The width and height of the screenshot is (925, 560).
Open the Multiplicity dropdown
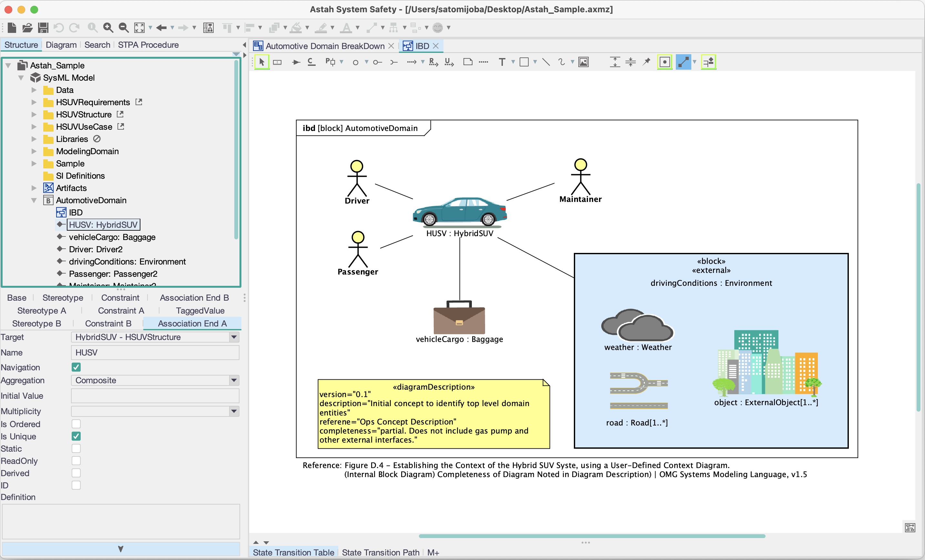234,411
